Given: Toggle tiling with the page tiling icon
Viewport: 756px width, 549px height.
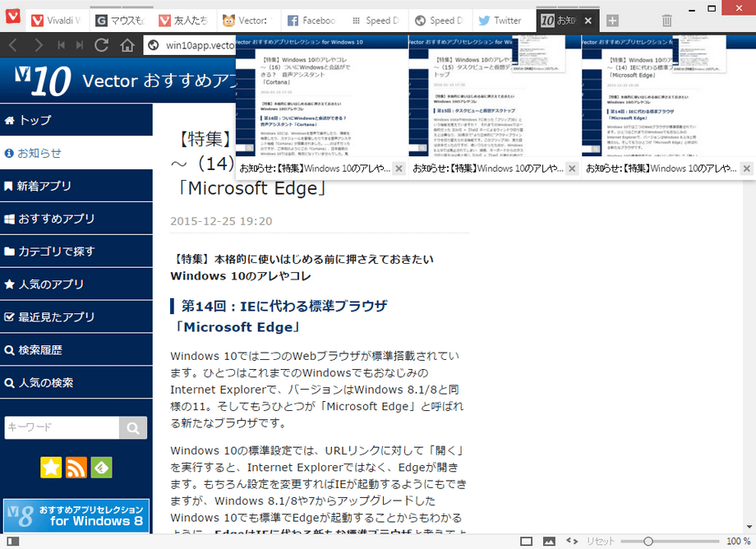Looking at the screenshot, I should point(526,542).
